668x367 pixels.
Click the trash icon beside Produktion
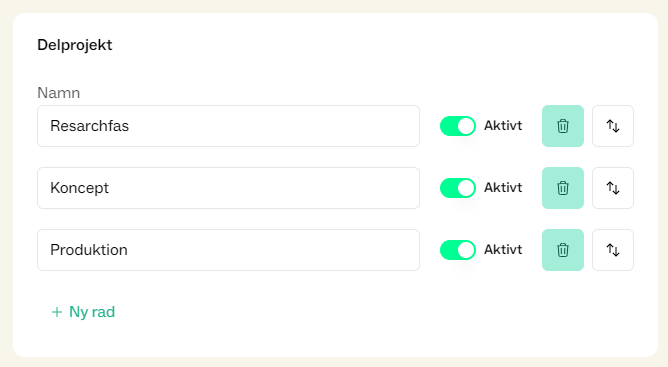[562, 250]
